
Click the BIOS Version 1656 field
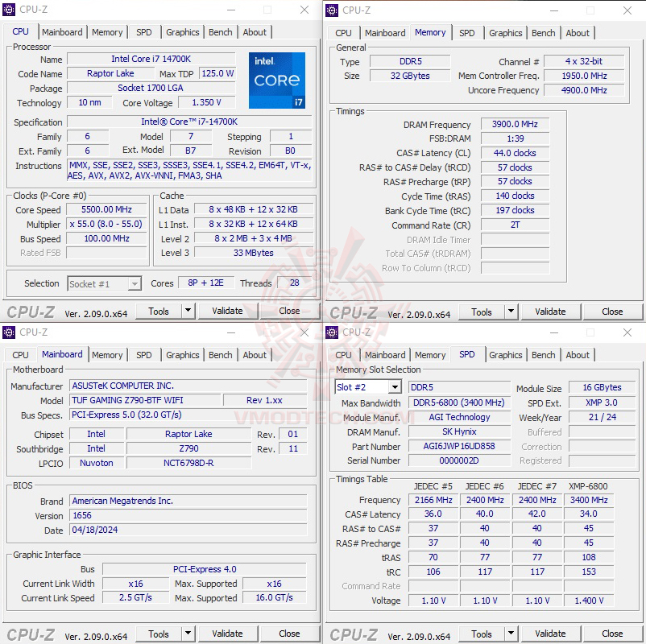click(188, 515)
